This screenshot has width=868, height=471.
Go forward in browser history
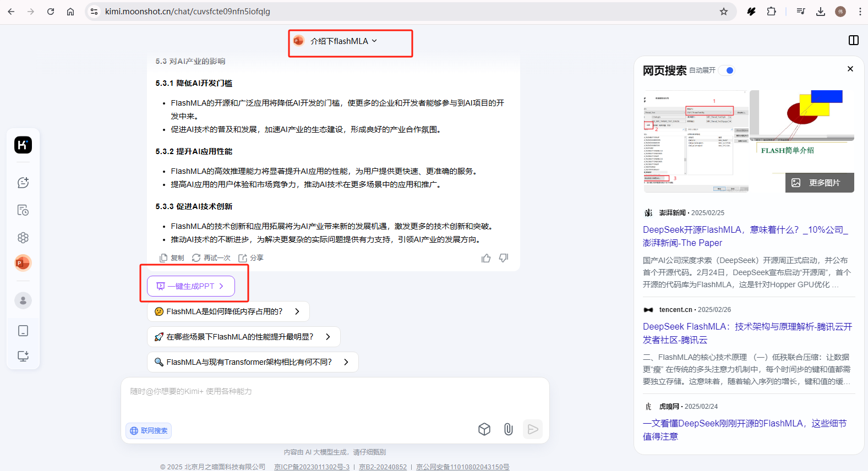tap(31, 12)
